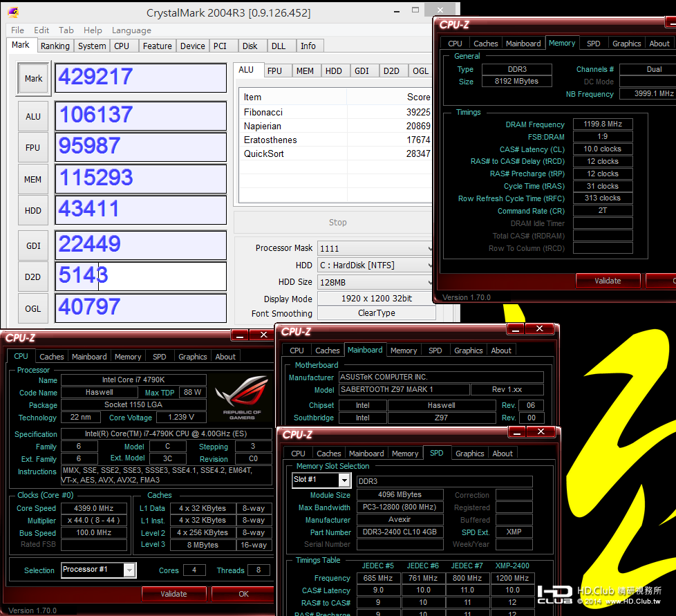The image size is (676, 616).
Task: Select the HDD results tab
Action: (334, 71)
